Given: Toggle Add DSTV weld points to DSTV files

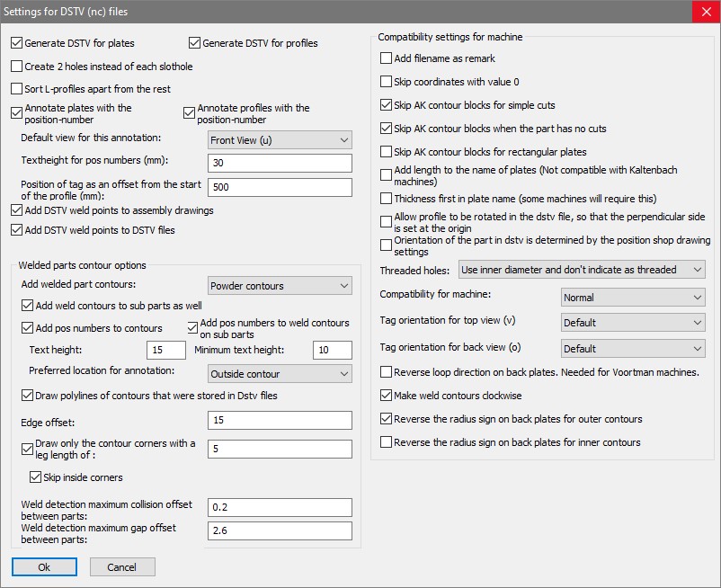Looking at the screenshot, I should pos(16,230).
